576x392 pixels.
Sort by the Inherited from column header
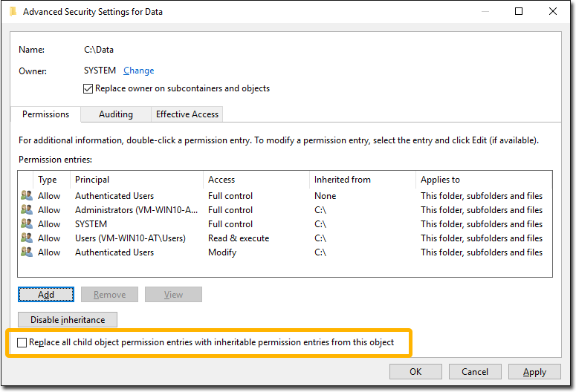(363, 180)
